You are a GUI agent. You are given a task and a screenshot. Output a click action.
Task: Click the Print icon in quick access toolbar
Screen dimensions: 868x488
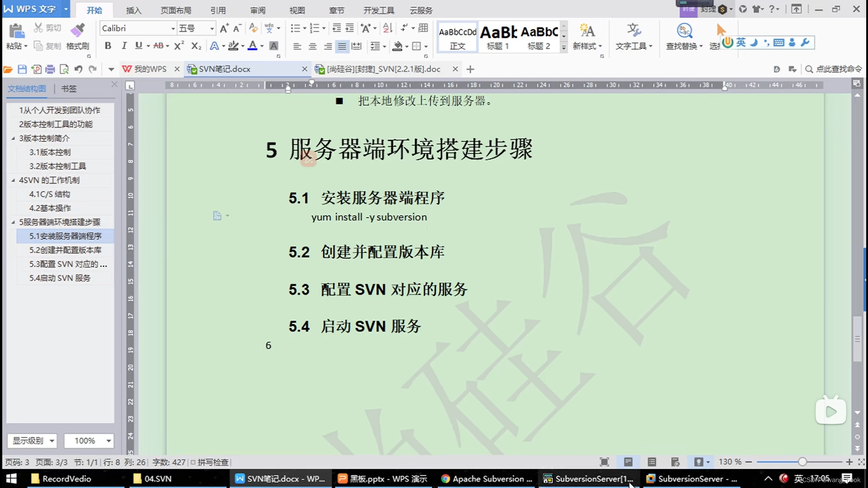(50, 69)
